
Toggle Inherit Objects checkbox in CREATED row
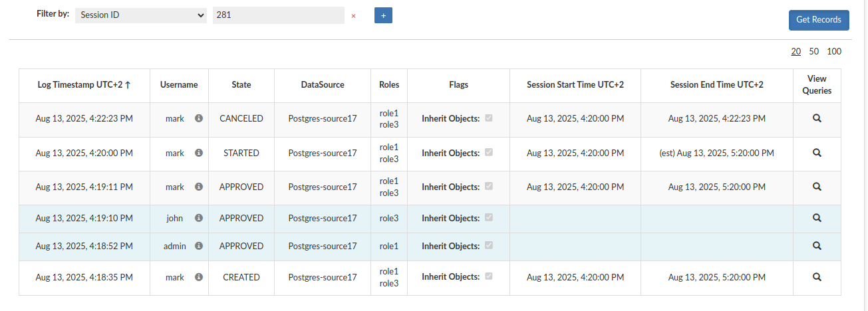pos(489,276)
